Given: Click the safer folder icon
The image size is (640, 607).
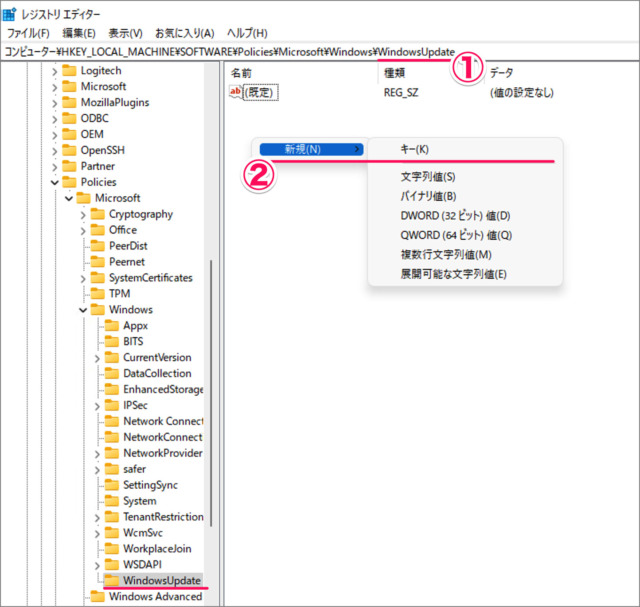Looking at the screenshot, I should [x=112, y=469].
